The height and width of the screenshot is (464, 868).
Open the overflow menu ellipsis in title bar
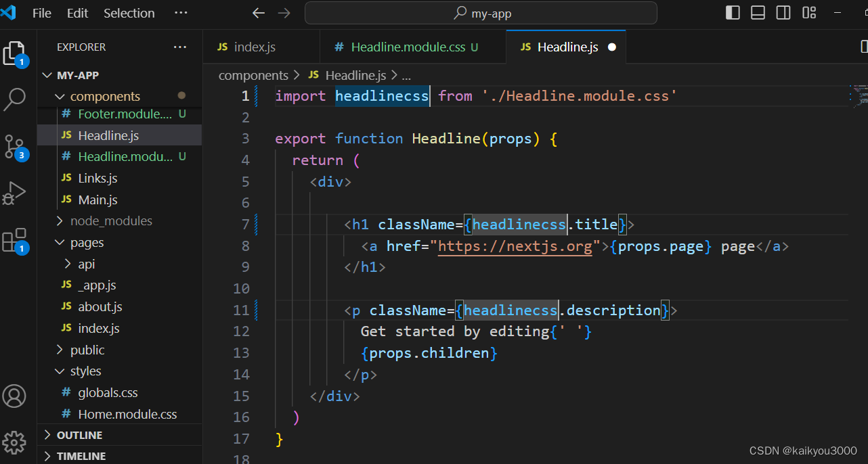(x=181, y=13)
